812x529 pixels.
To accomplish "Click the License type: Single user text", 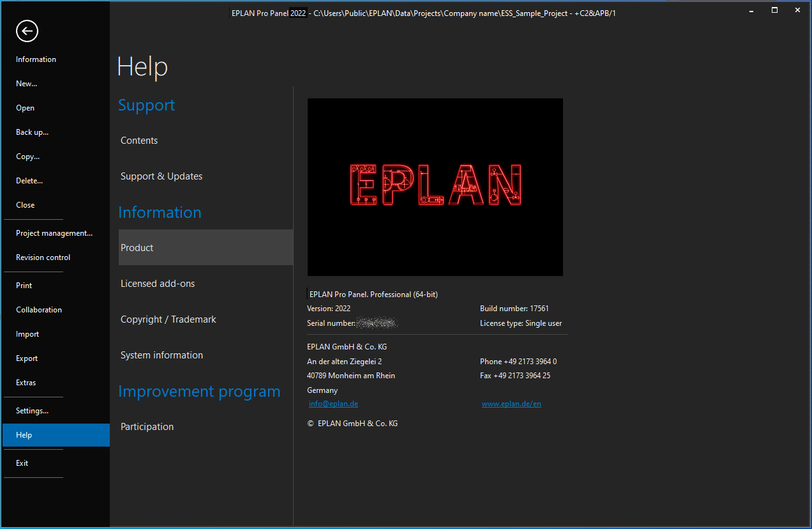I will pos(521,323).
